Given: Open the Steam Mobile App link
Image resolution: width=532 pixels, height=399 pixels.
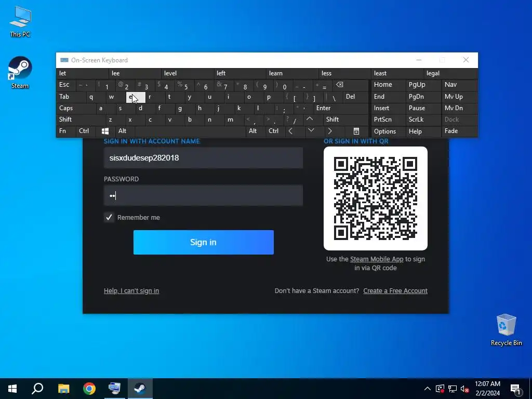Looking at the screenshot, I should coord(377,259).
